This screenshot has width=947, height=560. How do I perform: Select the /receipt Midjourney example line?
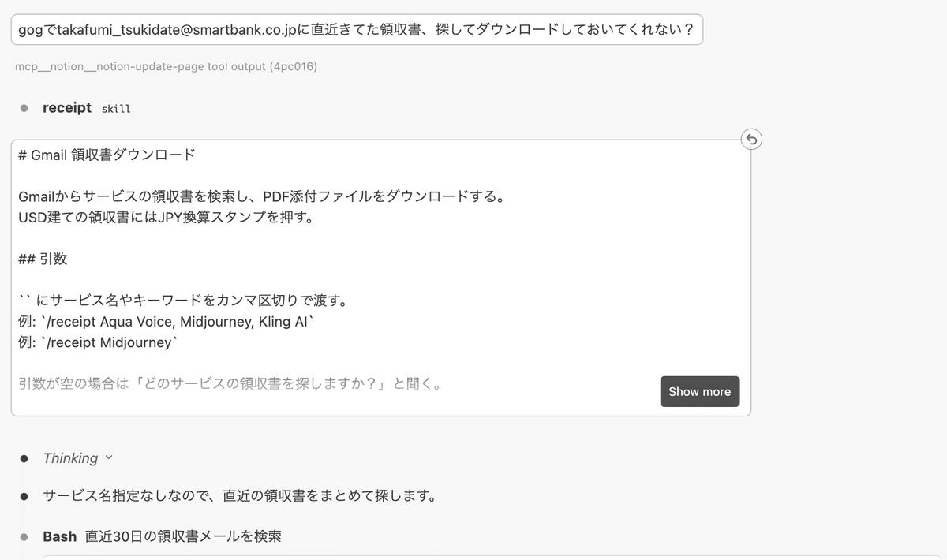pyautogui.click(x=99, y=342)
